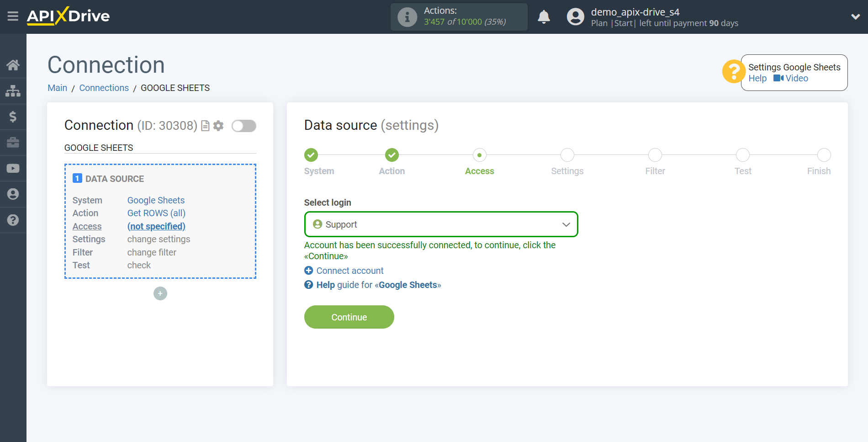Viewport: 868px width, 442px height.
Task: Click the change settings text
Action: click(x=159, y=239)
